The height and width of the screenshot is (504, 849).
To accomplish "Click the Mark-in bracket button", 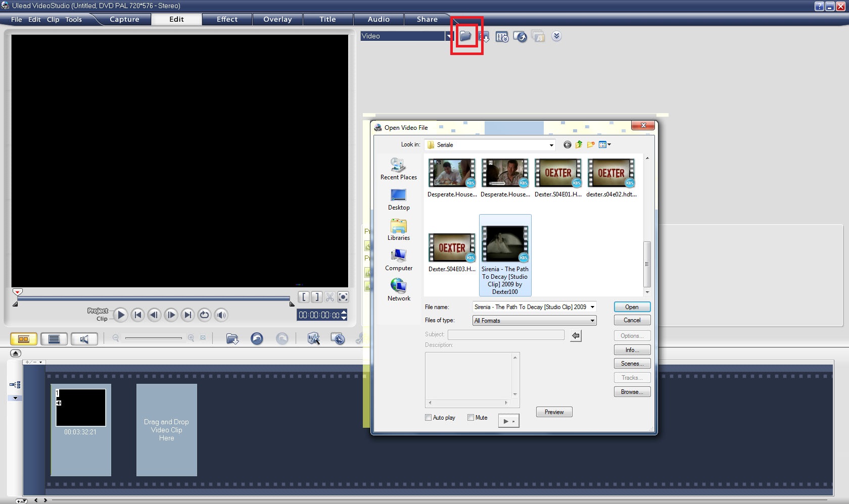I will point(304,297).
